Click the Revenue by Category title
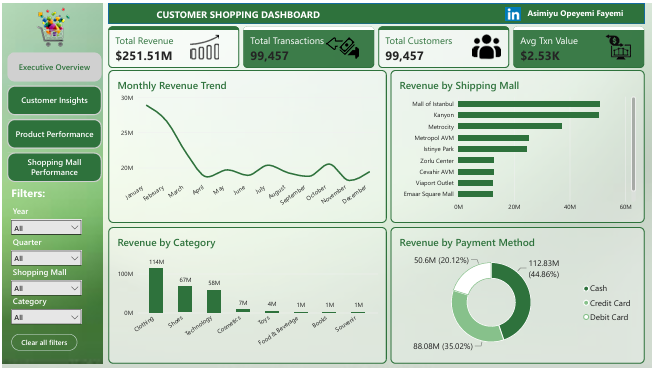Viewport: 652px width, 370px height. tap(166, 243)
